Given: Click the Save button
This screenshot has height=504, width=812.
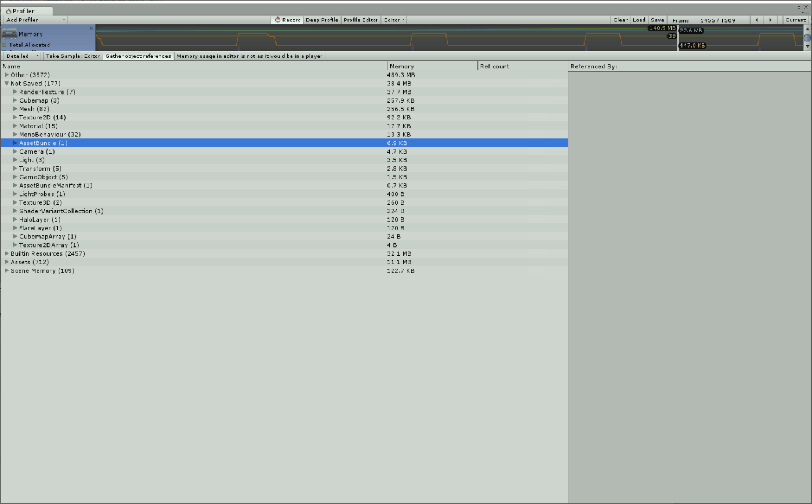Looking at the screenshot, I should click(657, 20).
